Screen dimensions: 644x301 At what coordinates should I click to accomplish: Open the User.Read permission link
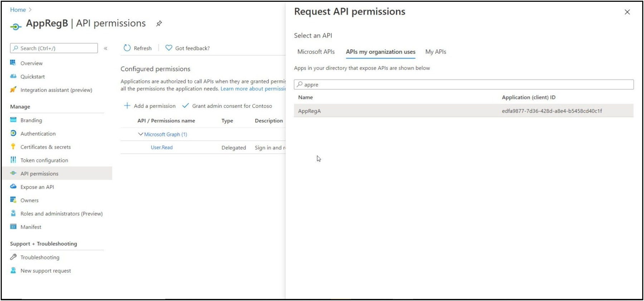click(162, 147)
